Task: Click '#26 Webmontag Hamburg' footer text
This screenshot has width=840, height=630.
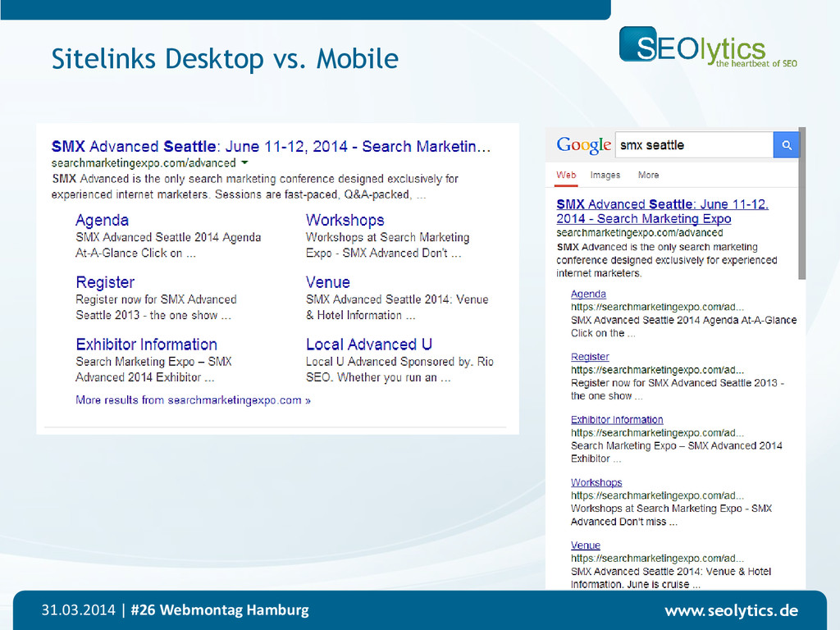Action: point(220,609)
